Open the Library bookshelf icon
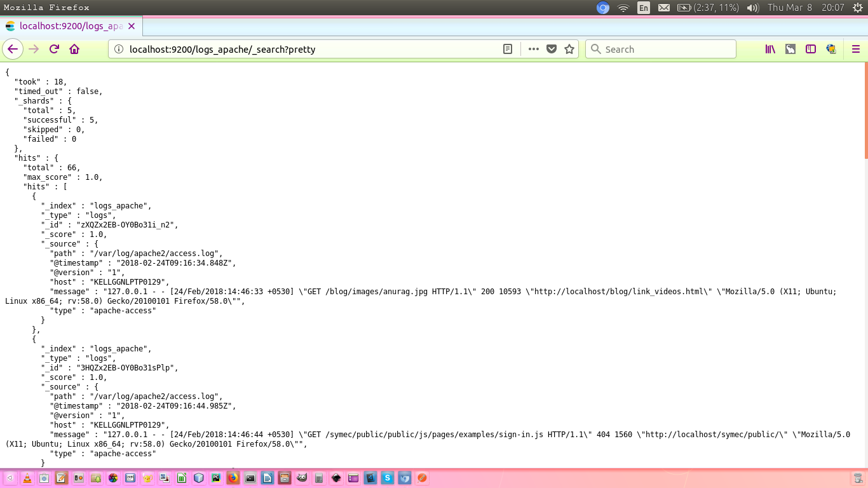 770,49
